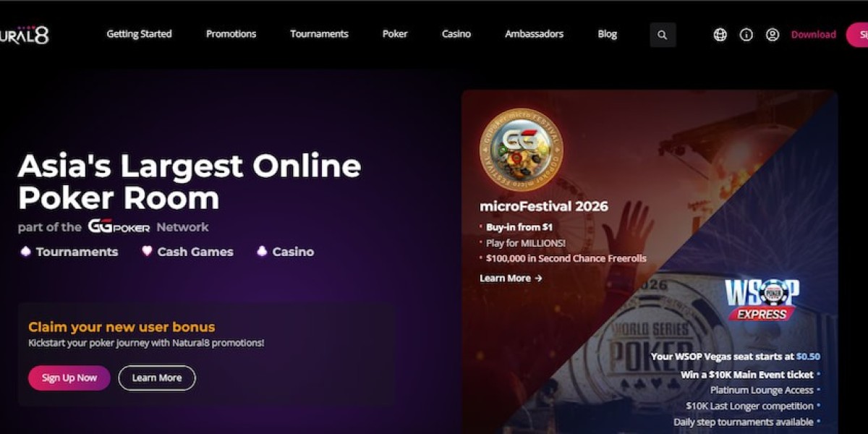Open the Casino nav item
The image size is (868, 434).
456,34
